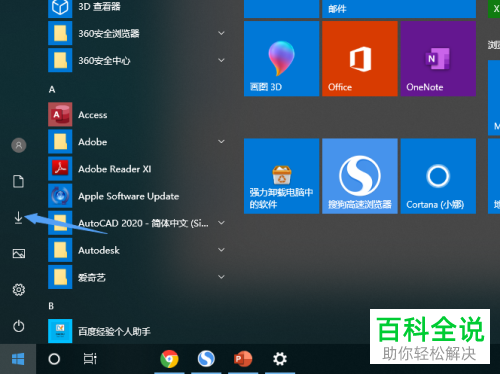Click the Power icon in Start sidebar
500x374 pixels.
point(19,326)
